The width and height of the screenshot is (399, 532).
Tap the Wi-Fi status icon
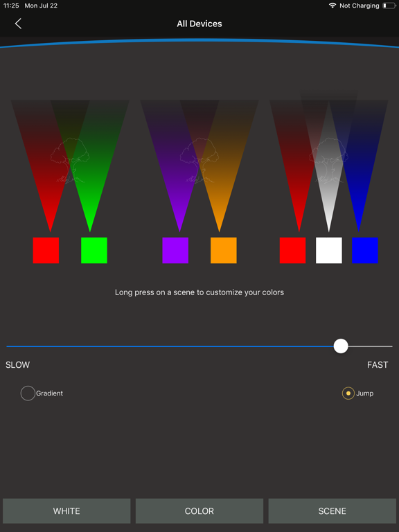[332, 6]
